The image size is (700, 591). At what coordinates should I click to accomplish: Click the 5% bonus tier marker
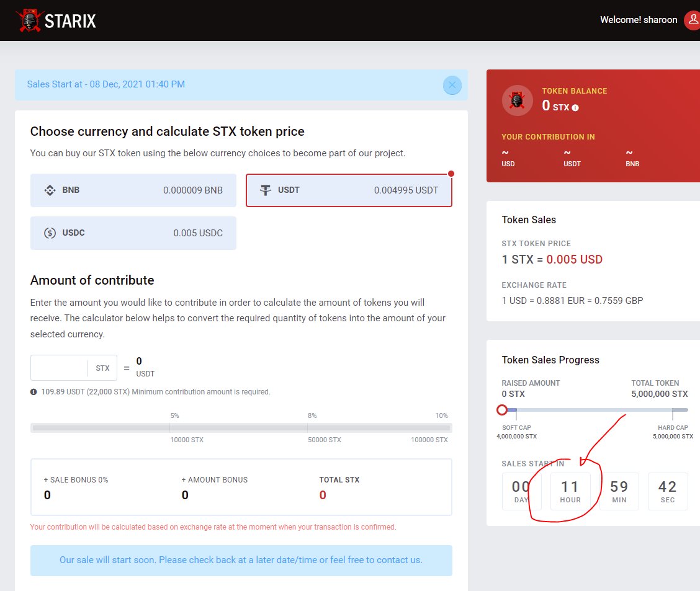tap(174, 415)
